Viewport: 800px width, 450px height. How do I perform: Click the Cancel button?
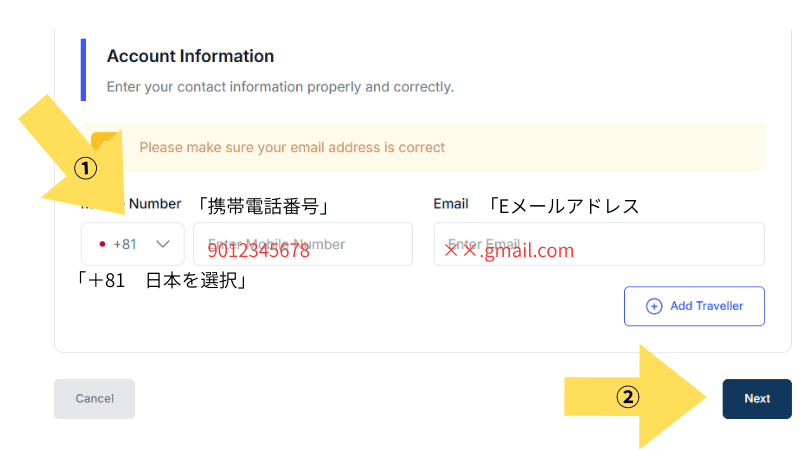(x=94, y=398)
